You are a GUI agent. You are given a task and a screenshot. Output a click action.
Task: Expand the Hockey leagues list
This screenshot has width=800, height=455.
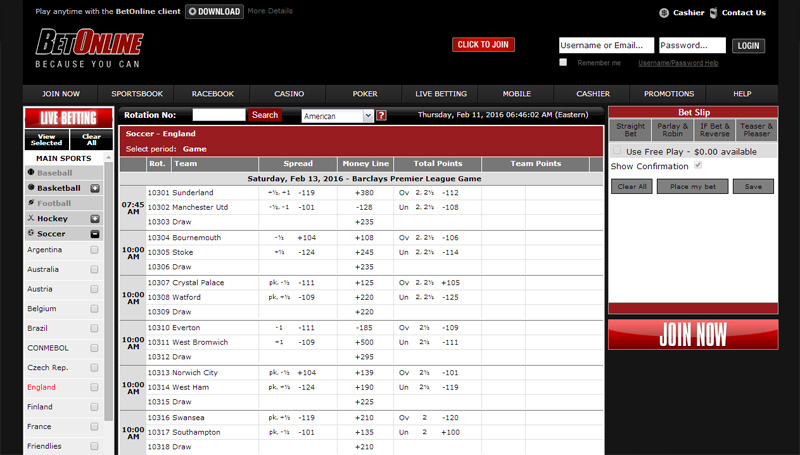95,219
